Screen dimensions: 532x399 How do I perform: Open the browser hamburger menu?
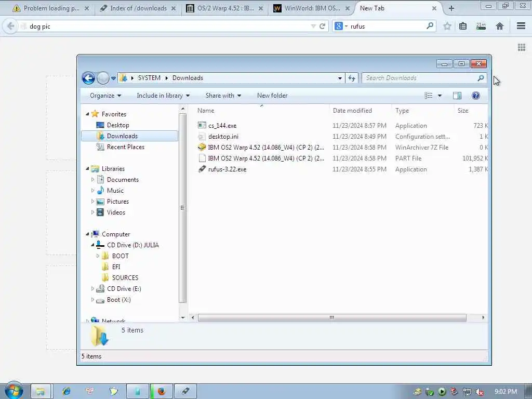[x=521, y=26]
